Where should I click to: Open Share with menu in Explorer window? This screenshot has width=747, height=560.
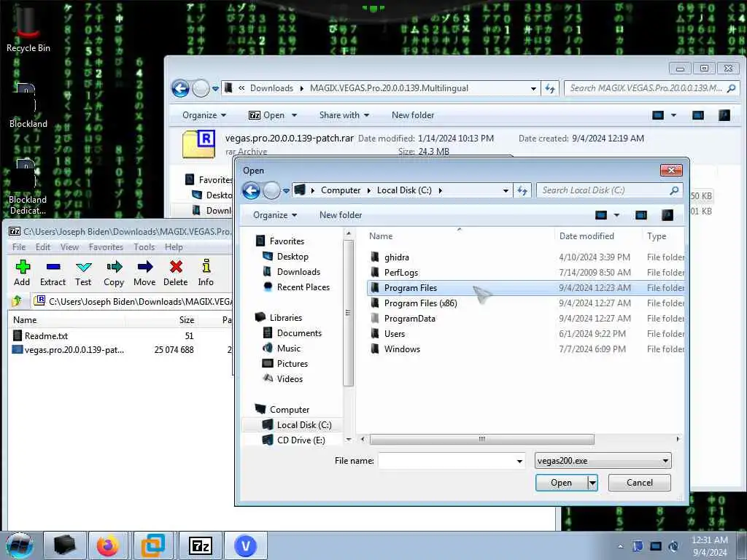tap(344, 114)
